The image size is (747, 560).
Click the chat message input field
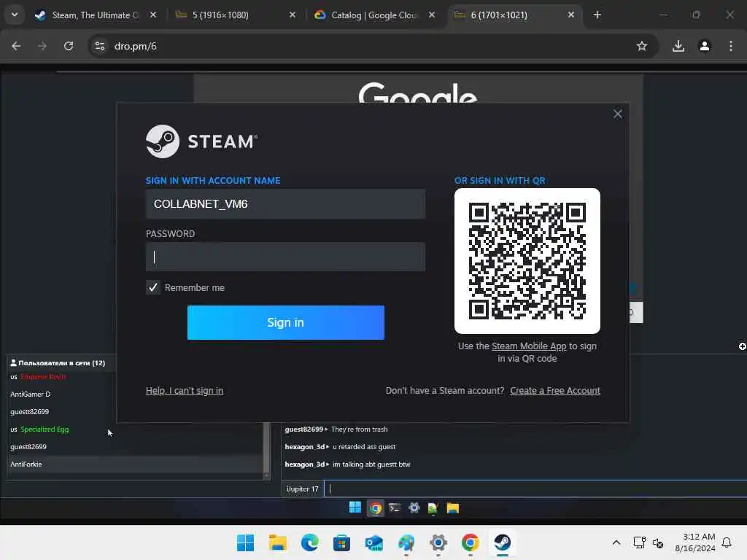tap(535, 489)
